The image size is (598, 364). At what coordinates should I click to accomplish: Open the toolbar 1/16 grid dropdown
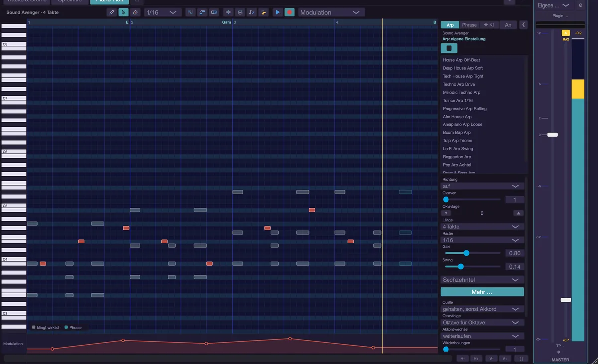pos(162,12)
